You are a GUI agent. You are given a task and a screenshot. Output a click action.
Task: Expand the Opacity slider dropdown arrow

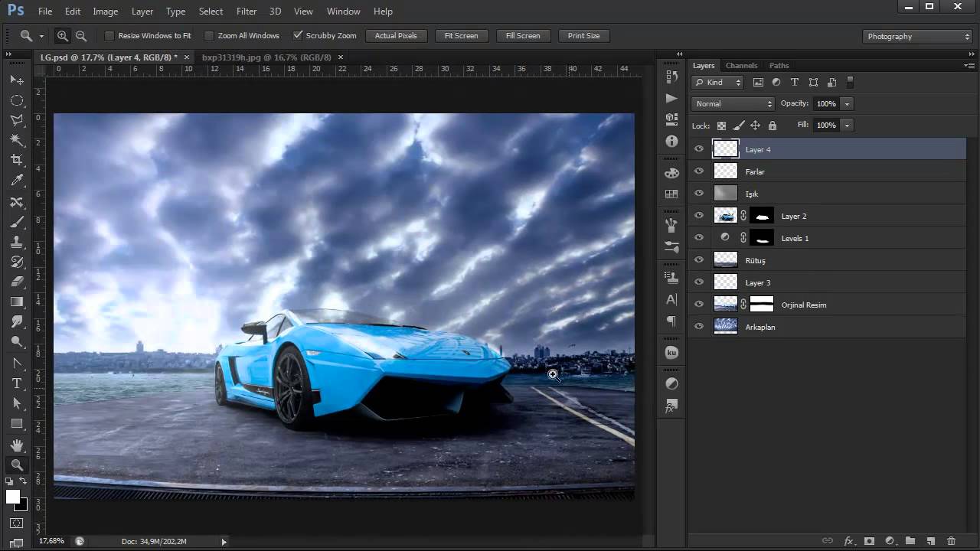pos(847,103)
